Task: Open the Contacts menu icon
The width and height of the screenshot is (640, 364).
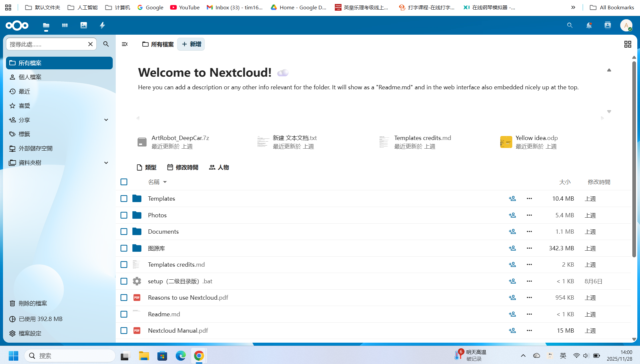Action: click(608, 25)
